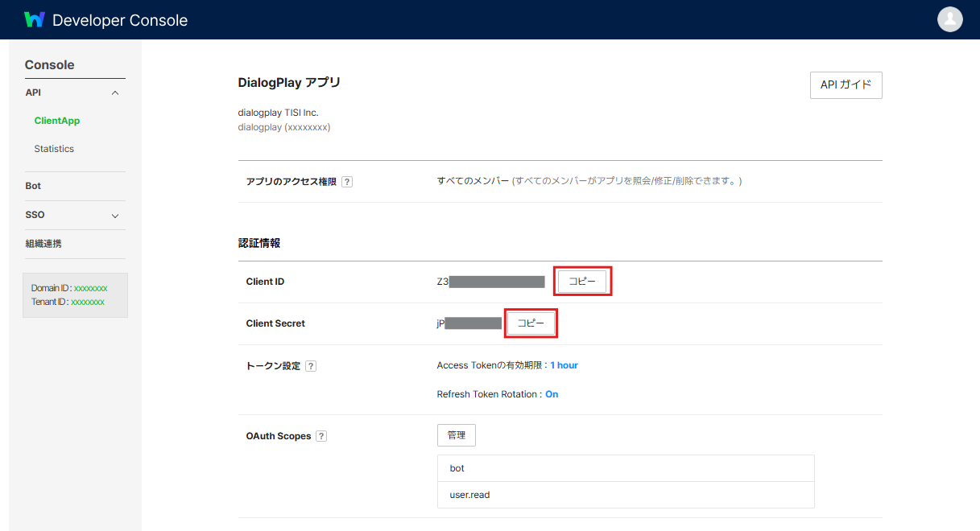980x531 pixels.
Task: Toggle Refresh Token Rotation On link
Action: [552, 394]
